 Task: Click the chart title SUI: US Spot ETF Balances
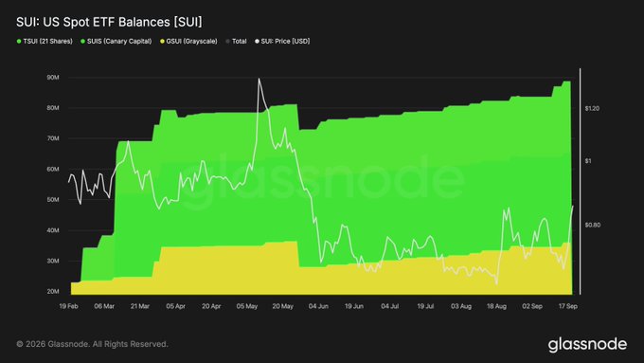(x=109, y=22)
